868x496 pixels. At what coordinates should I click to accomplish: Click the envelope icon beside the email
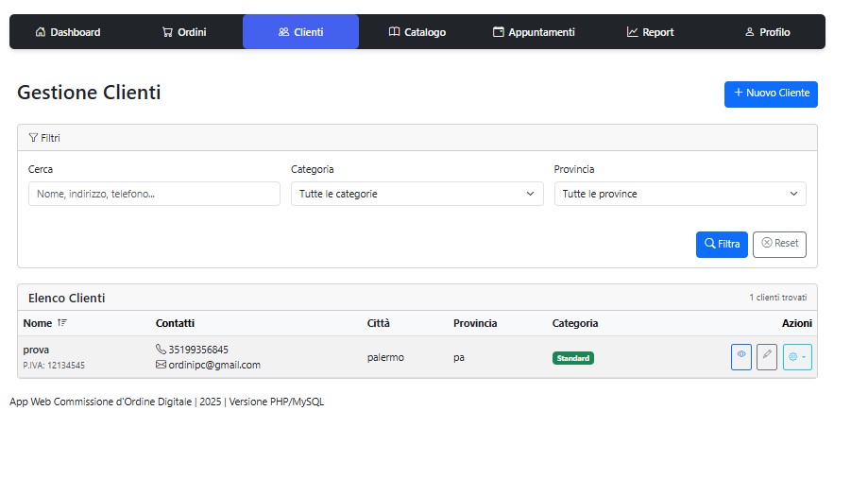[161, 365]
